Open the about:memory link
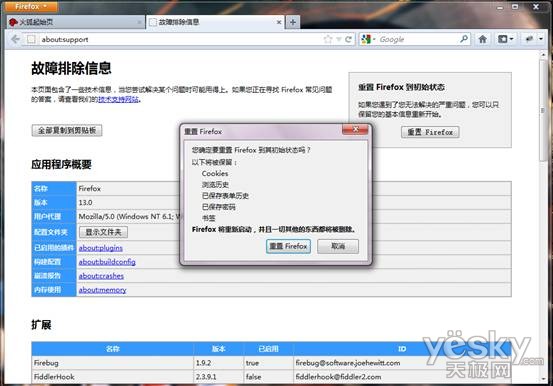Screen dimensions: 553x386 click(102, 290)
